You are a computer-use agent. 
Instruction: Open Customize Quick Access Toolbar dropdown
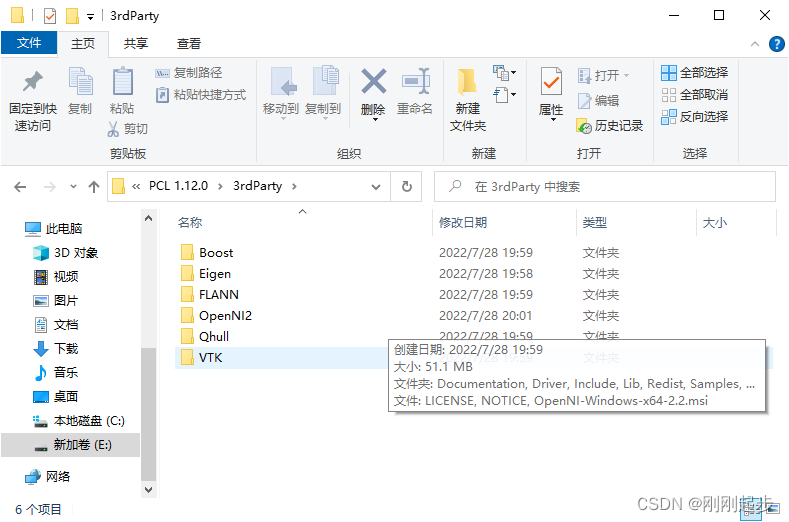pos(91,17)
